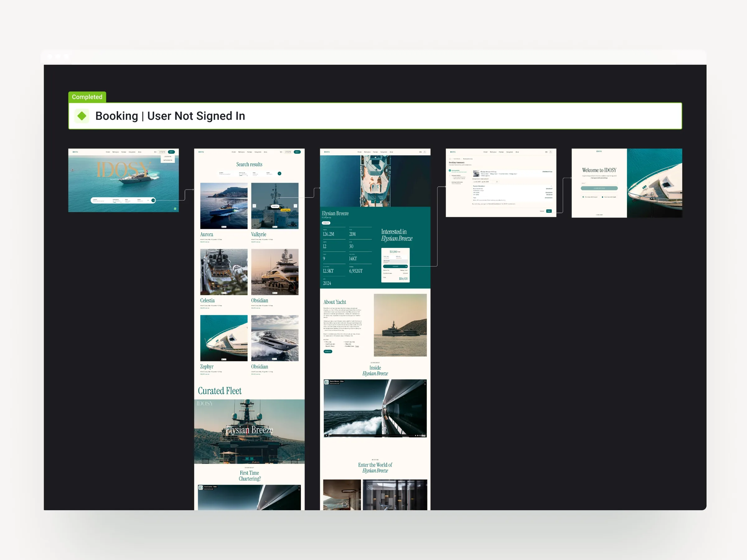Click the home frame search icon button

pos(153,200)
